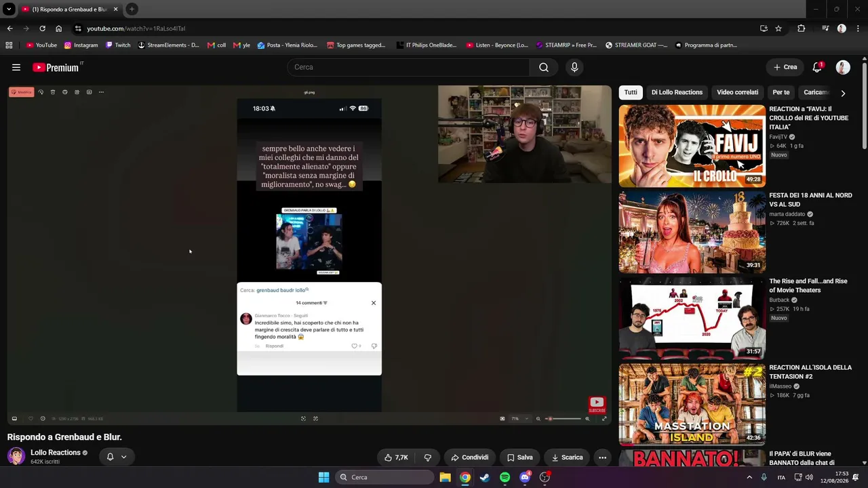This screenshot has height=488, width=868.
Task: Share video with Condividi button
Action: pos(469,457)
